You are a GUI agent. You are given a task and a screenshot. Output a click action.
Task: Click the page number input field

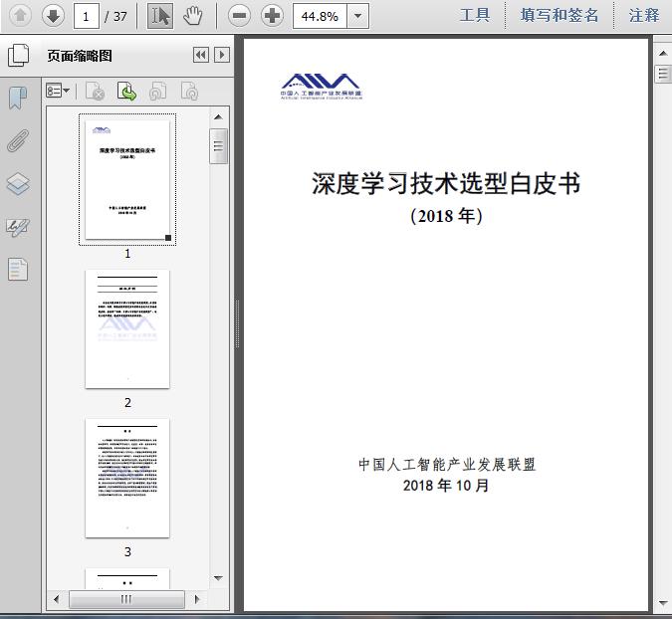pos(87,16)
